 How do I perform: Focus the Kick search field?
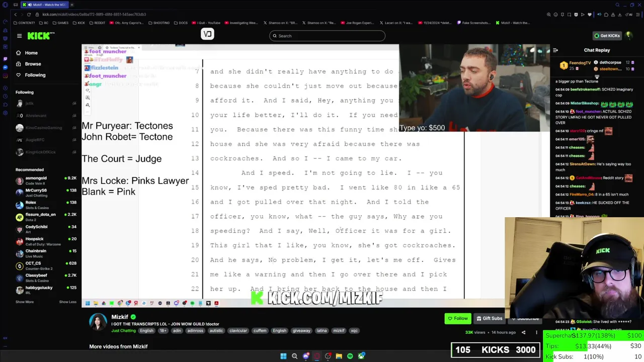tap(327, 36)
